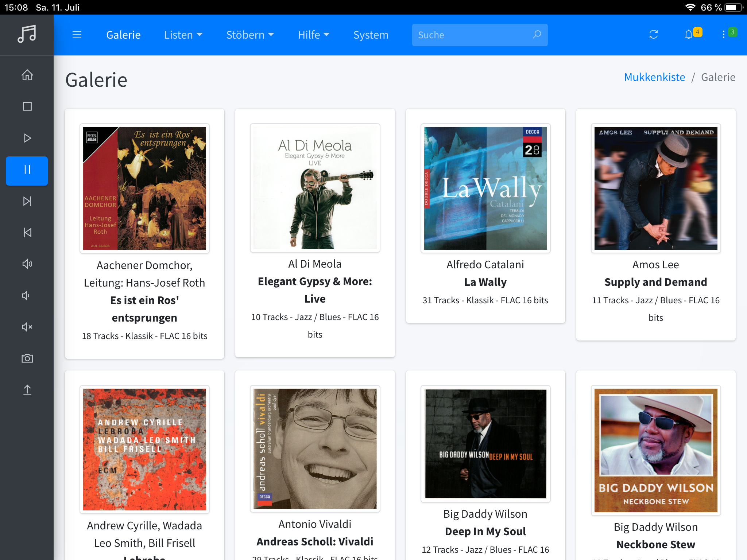Screen dimensions: 747x560
Task: Expand the Stöbern dropdown menu
Action: [250, 35]
